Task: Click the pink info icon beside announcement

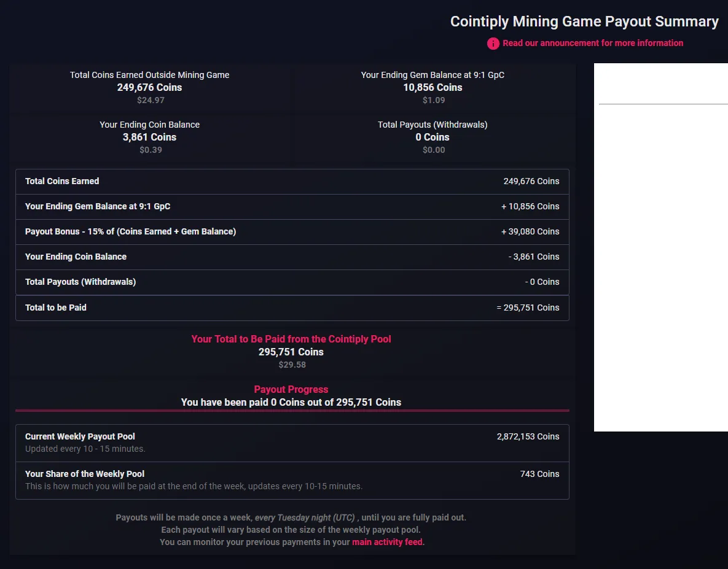Action: tap(493, 44)
